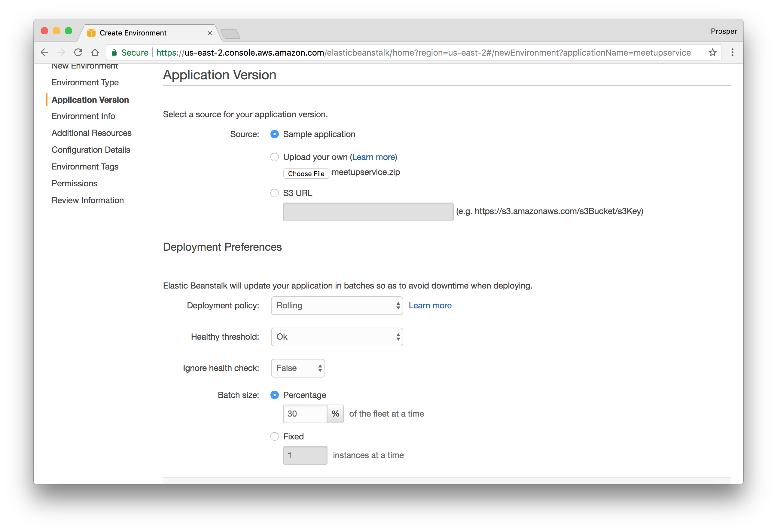Open a new browser tab
777x532 pixels.
click(230, 34)
